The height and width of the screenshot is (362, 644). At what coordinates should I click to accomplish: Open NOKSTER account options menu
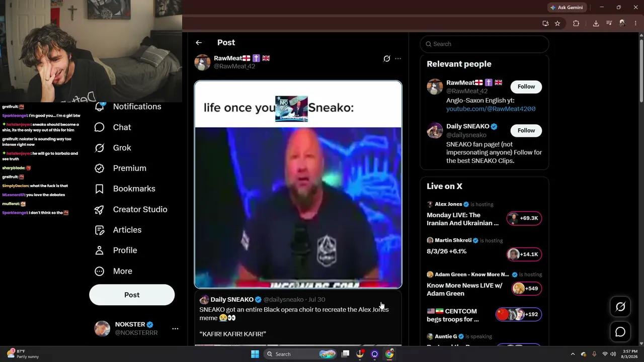175,329
